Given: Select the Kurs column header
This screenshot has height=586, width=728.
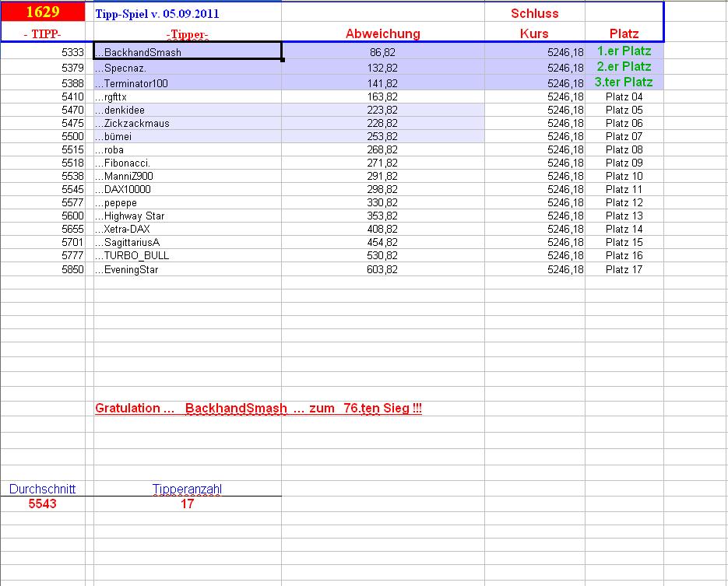Looking at the screenshot, I should click(x=534, y=33).
